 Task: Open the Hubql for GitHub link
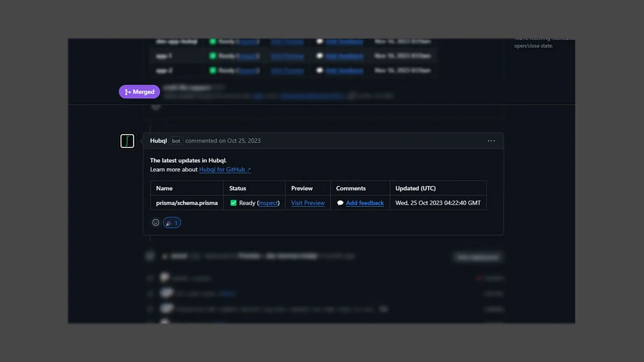tap(225, 170)
